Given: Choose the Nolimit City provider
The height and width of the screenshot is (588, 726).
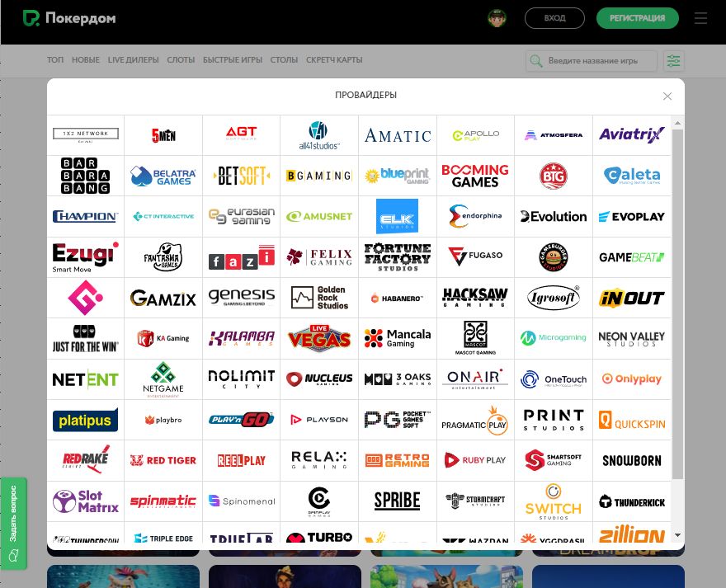Looking at the screenshot, I should [241, 379].
